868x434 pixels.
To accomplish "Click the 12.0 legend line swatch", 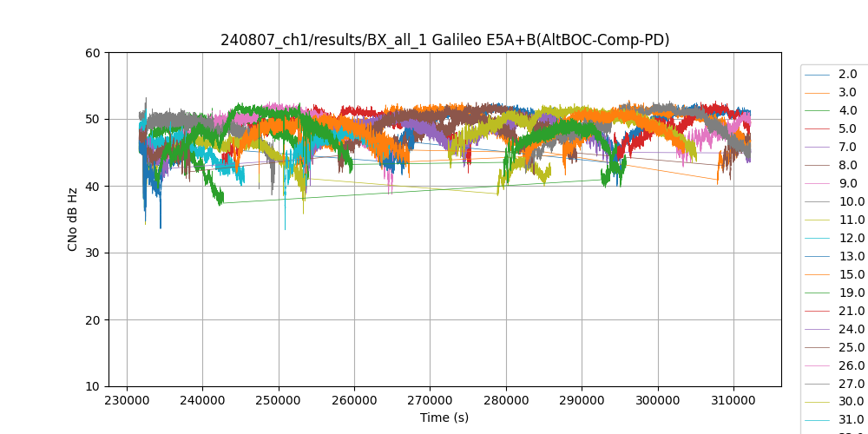I will pyautogui.click(x=818, y=238).
